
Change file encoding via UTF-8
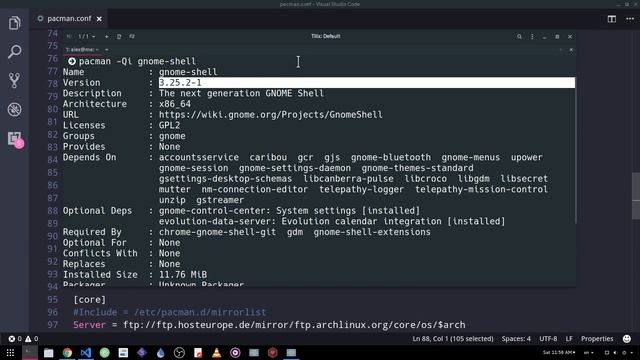pyautogui.click(x=548, y=339)
